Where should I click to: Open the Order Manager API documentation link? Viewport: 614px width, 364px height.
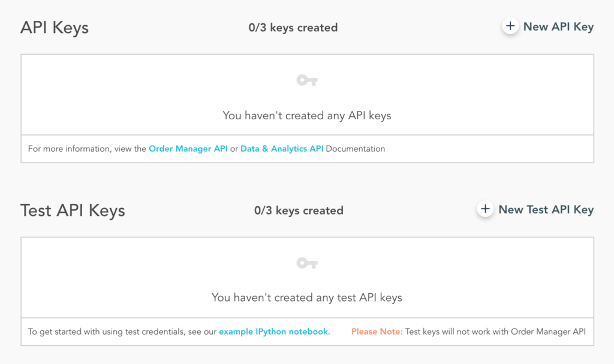188,148
